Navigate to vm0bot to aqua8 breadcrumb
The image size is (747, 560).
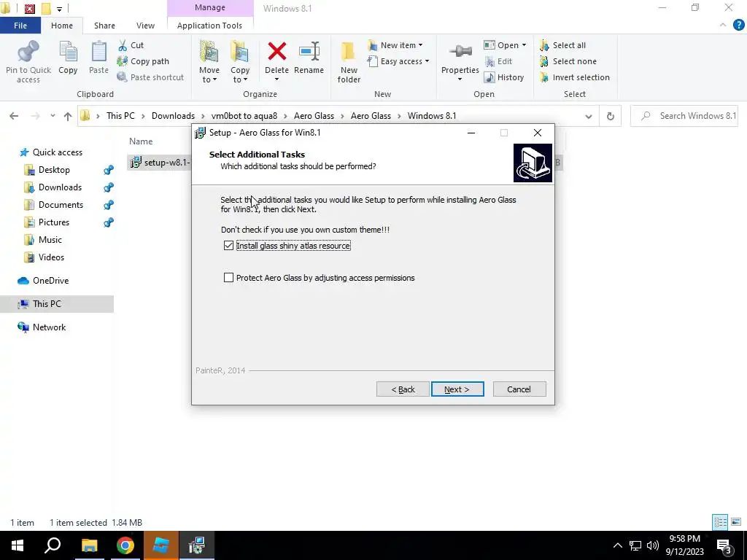click(x=244, y=116)
